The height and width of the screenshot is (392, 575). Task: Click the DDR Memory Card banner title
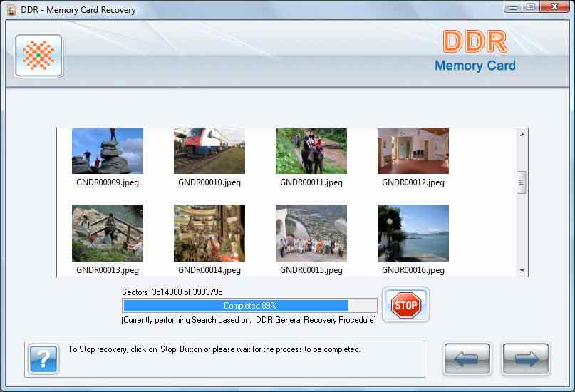pos(475,51)
